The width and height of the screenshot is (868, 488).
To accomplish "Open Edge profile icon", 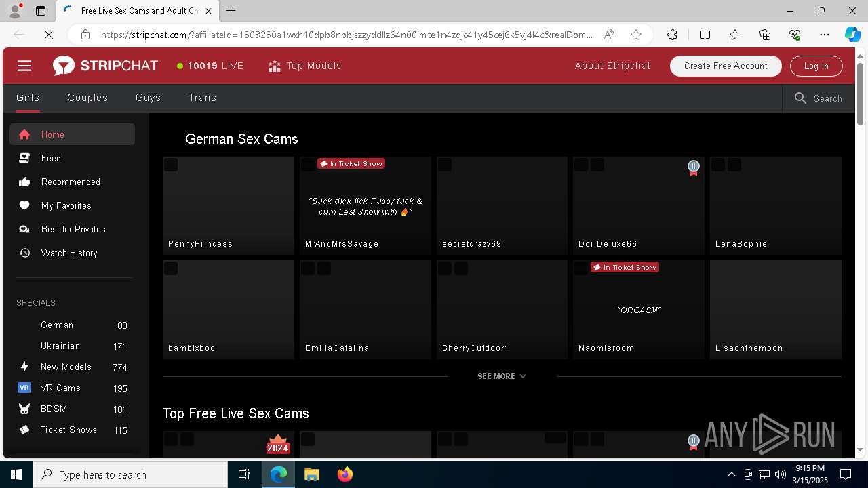I will 14,11.
